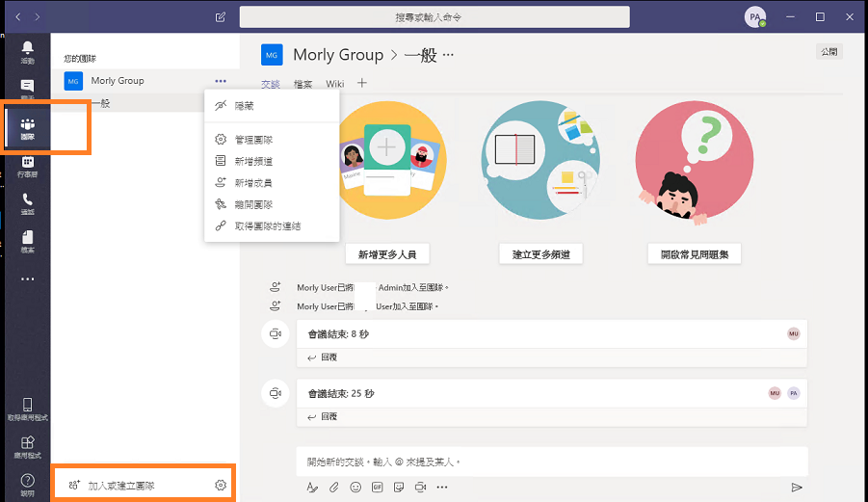Screen dimensions: 868x502
Task: Click 加入或建立團隊 at bottom
Action: coord(121,486)
